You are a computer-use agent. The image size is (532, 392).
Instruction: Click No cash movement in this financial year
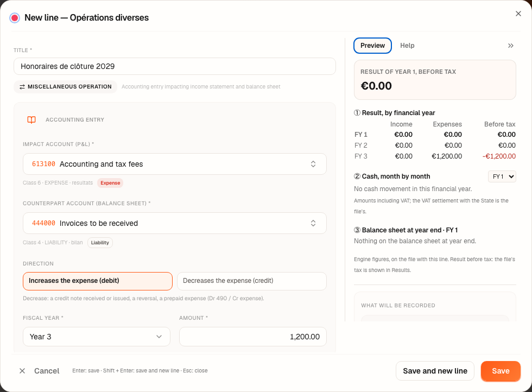pos(413,189)
